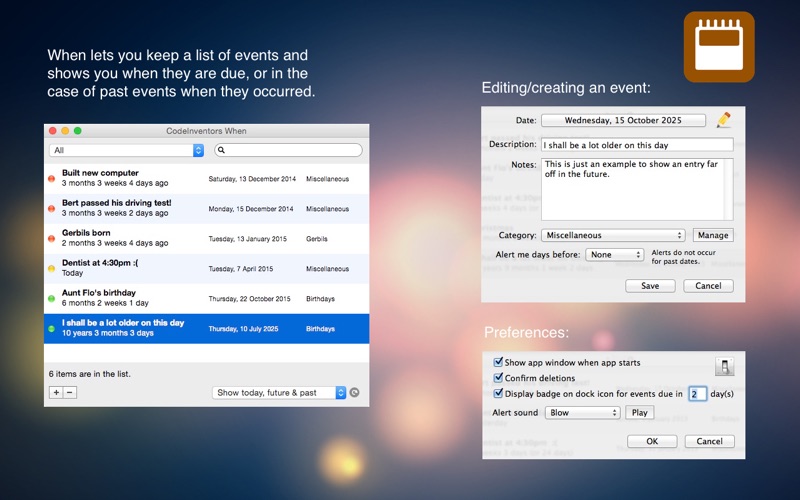Select Bert passed his driving test event
Screen dimensions: 800x500
pyautogui.click(x=207, y=209)
